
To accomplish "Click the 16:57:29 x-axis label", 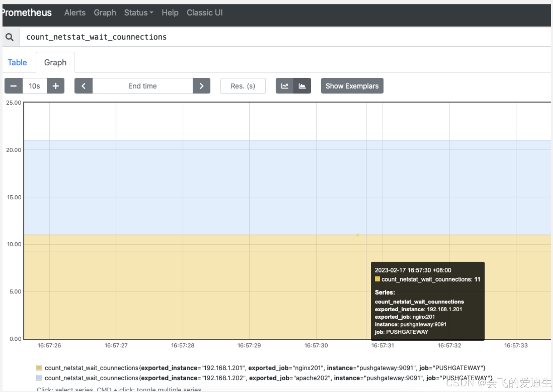I will (x=249, y=345).
